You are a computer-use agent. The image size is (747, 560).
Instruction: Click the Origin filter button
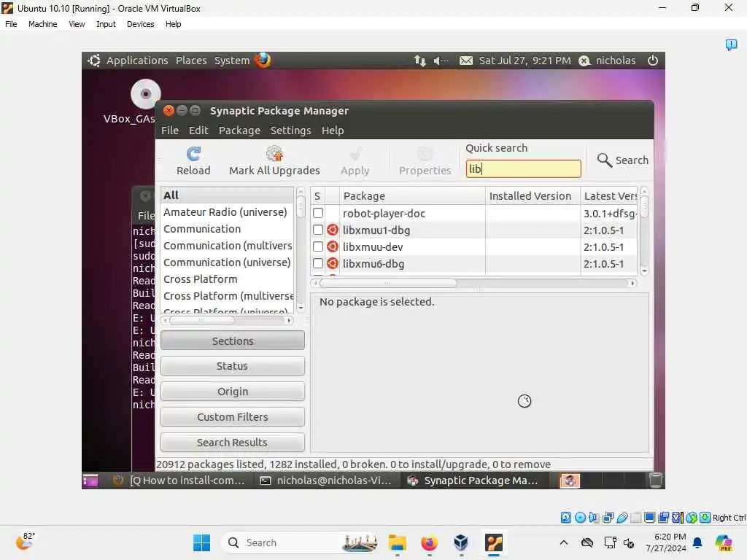point(233,392)
